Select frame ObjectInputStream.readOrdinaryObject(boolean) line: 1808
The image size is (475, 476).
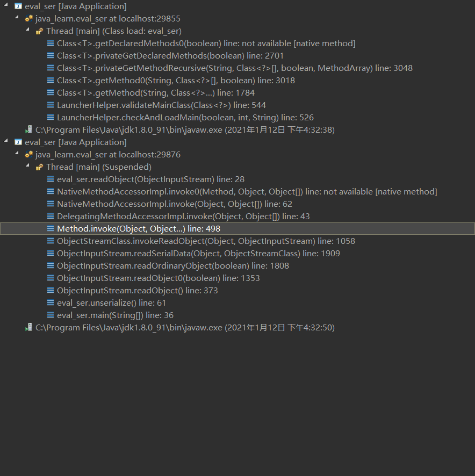[173, 266]
